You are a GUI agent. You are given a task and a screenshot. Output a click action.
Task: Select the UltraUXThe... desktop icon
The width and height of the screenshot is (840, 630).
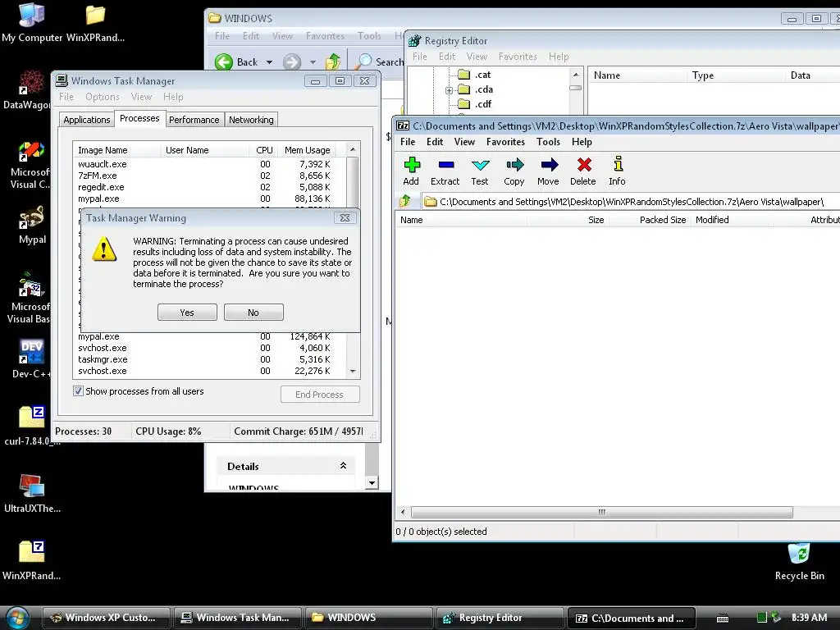[x=32, y=493]
